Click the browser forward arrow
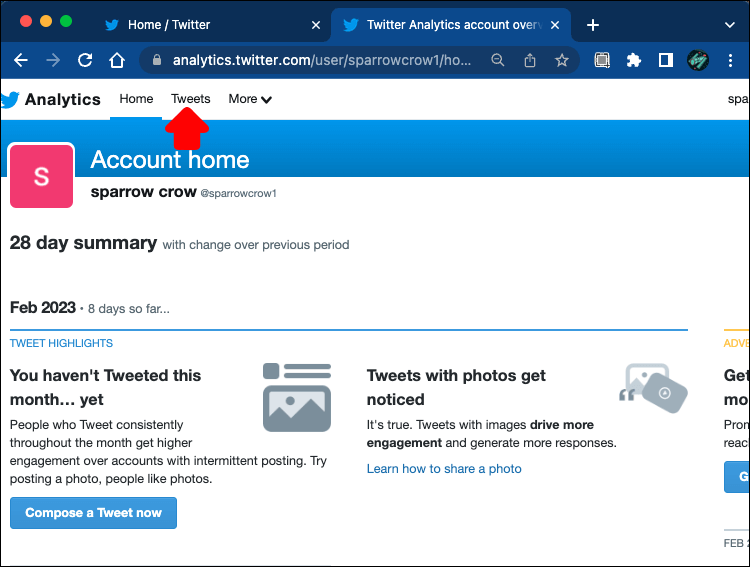 pyautogui.click(x=53, y=60)
